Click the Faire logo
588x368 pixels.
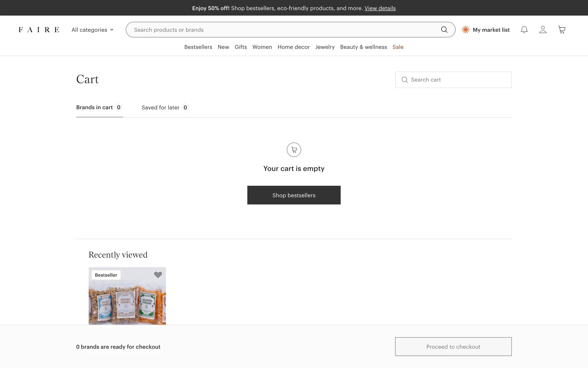tap(39, 30)
